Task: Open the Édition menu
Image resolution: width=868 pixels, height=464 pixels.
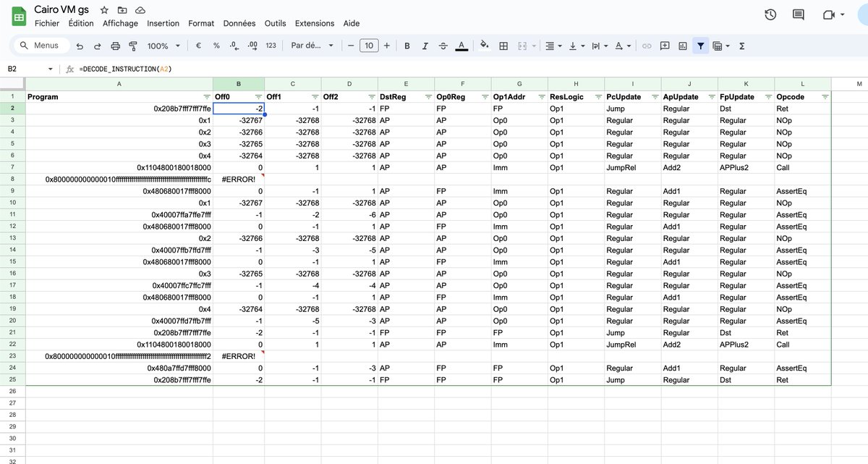Action: pos(81,23)
